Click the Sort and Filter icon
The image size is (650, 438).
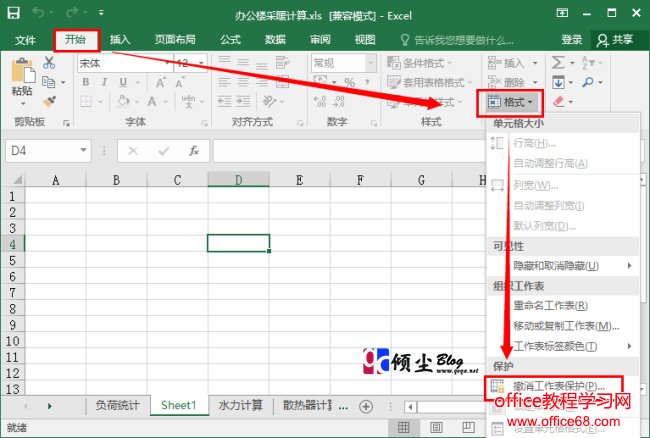point(588,63)
